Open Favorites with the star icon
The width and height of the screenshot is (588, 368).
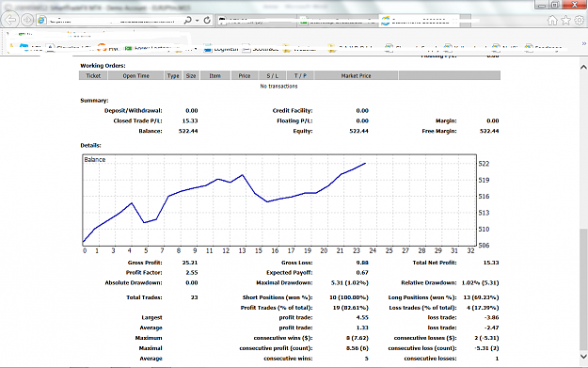(565, 21)
